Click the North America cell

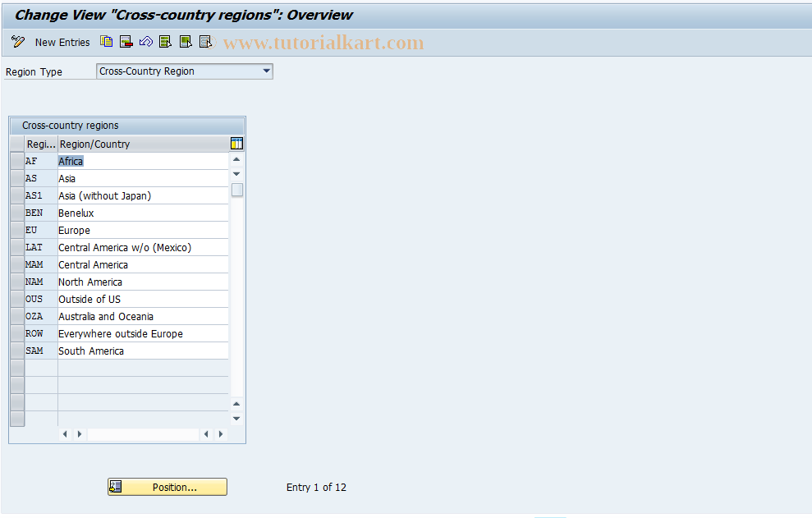[x=143, y=282]
